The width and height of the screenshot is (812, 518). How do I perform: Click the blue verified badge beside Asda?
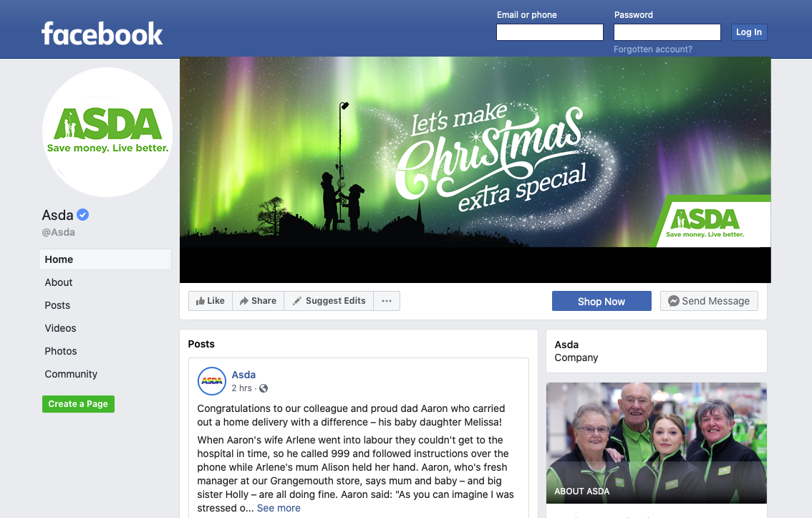(83, 214)
